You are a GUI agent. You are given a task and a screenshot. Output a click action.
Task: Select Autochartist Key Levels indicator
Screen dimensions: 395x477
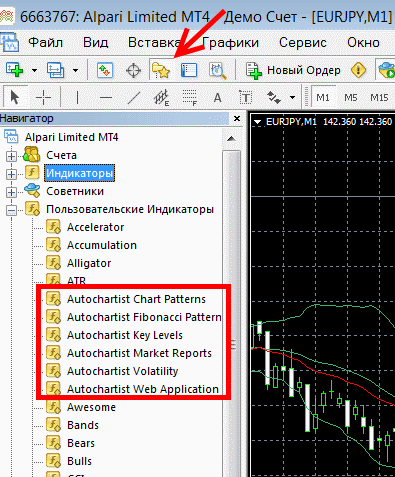point(125,335)
